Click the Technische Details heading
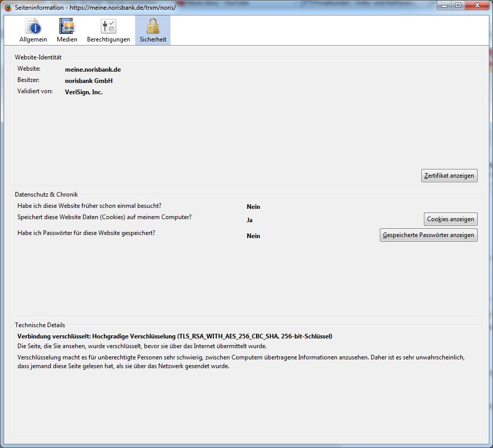The width and height of the screenshot is (493, 448). [40, 325]
